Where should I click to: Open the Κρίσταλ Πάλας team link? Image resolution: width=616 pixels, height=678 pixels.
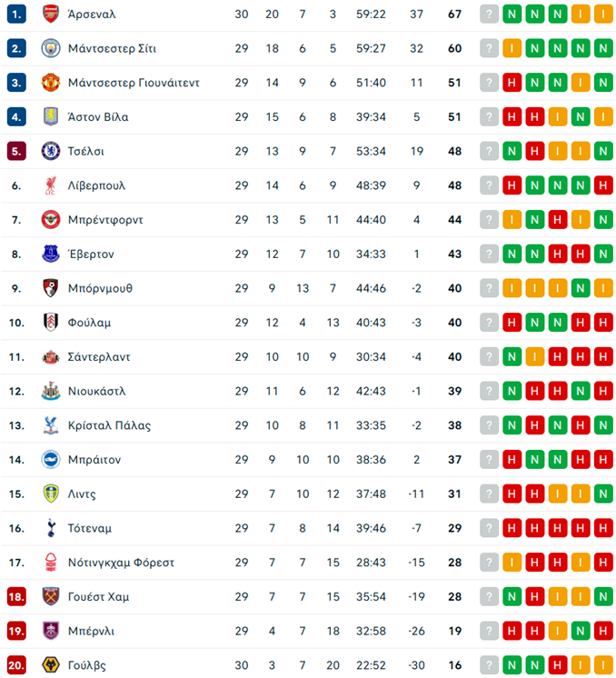109,425
